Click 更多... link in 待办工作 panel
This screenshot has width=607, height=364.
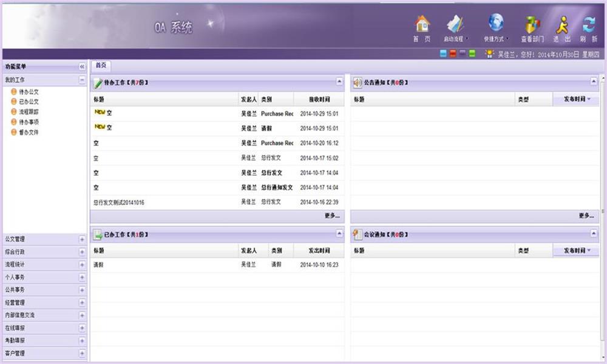click(x=332, y=216)
